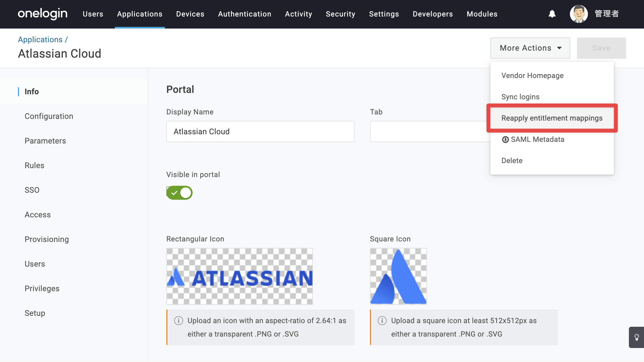Open the Developers menu
Viewport: 644px width, 362px height.
click(x=433, y=14)
